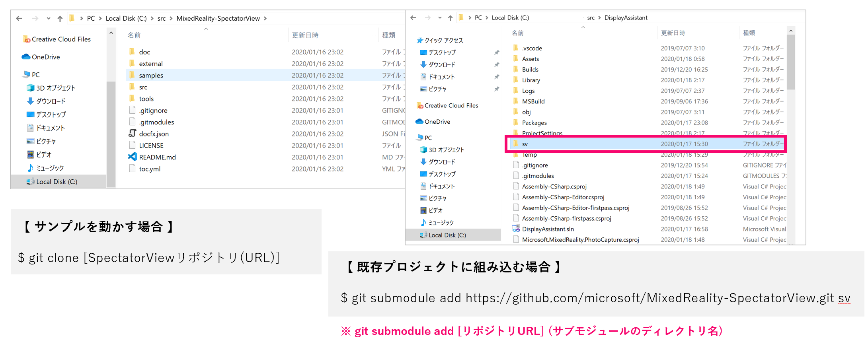The width and height of the screenshot is (868, 342).
Task: Open recent locations dropdown in DisplayAssistant window
Action: (440, 17)
